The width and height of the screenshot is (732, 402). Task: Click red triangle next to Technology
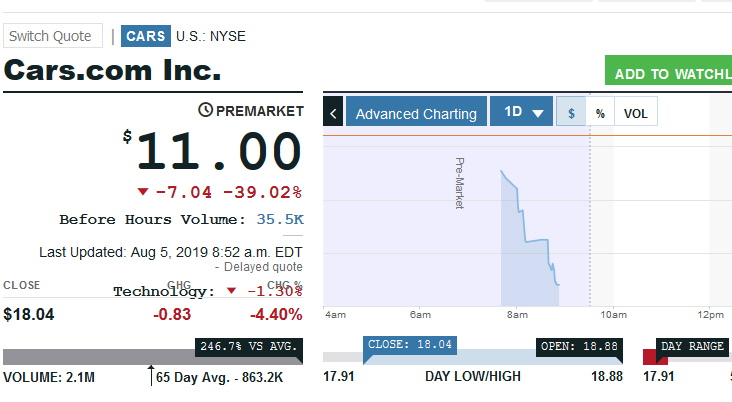tap(232, 291)
